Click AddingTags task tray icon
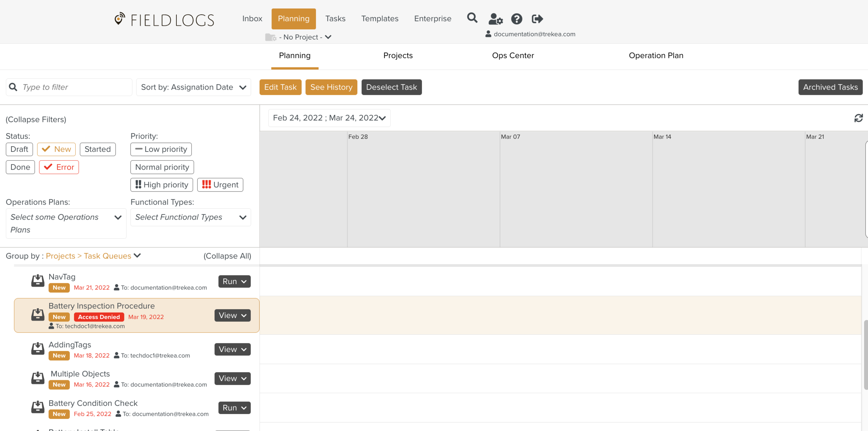This screenshot has width=868, height=431. 37,349
